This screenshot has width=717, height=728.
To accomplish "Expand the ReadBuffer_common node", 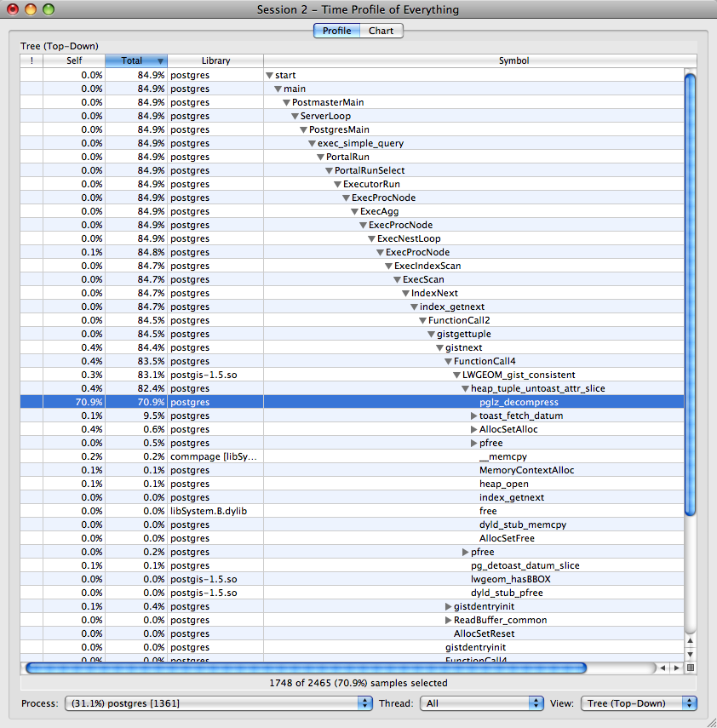I will click(449, 620).
